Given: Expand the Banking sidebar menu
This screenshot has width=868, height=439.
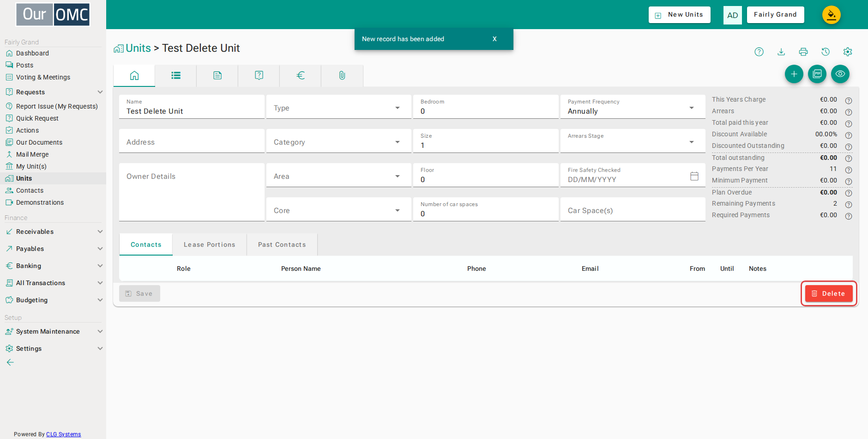Looking at the screenshot, I should point(53,266).
